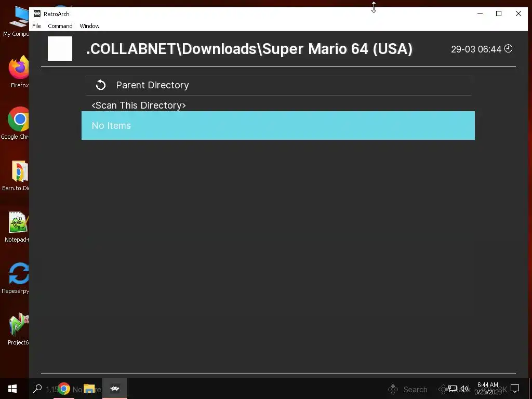
Task: Click the Parent Directory circular arrow icon
Action: [101, 85]
